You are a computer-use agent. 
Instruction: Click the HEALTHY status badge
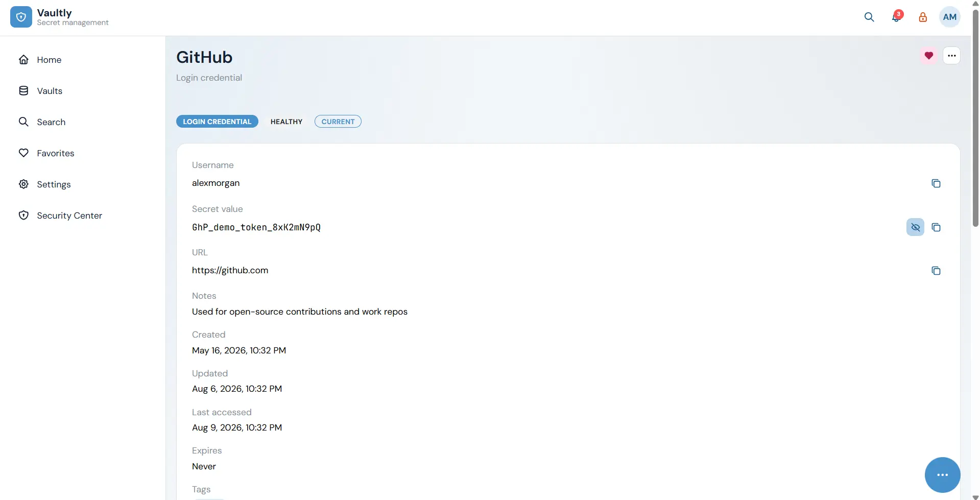[x=286, y=122]
